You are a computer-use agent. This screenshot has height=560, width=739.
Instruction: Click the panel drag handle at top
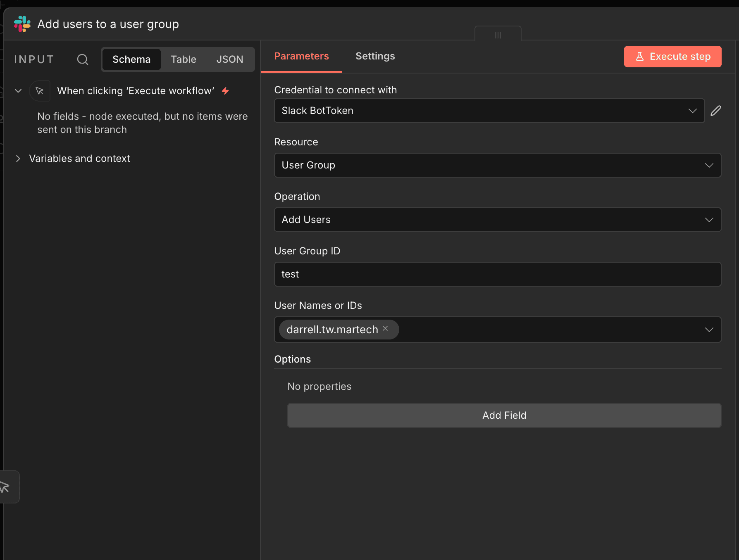(498, 35)
